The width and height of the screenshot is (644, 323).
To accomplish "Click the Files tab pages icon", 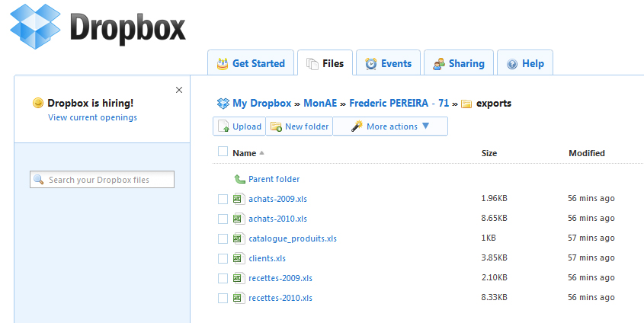I will tap(312, 64).
